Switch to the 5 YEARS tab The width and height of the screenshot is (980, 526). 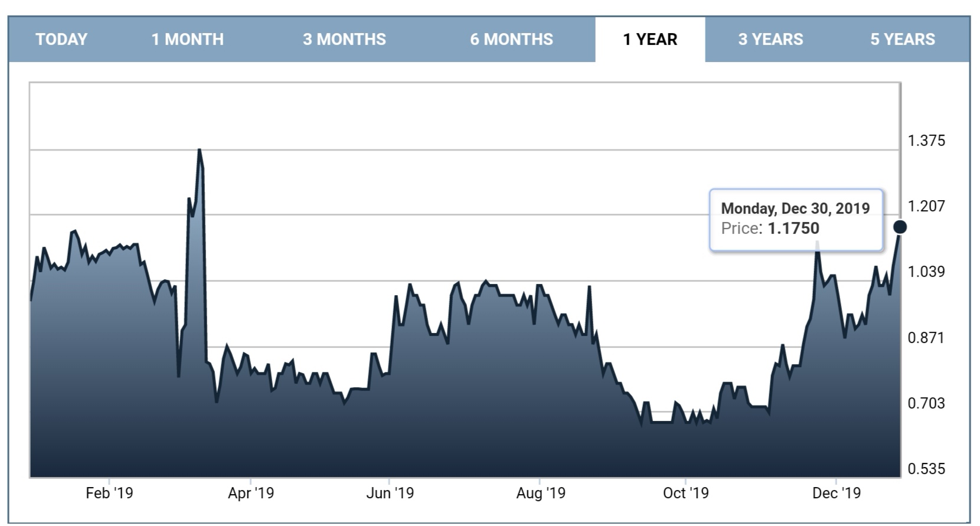pos(903,40)
